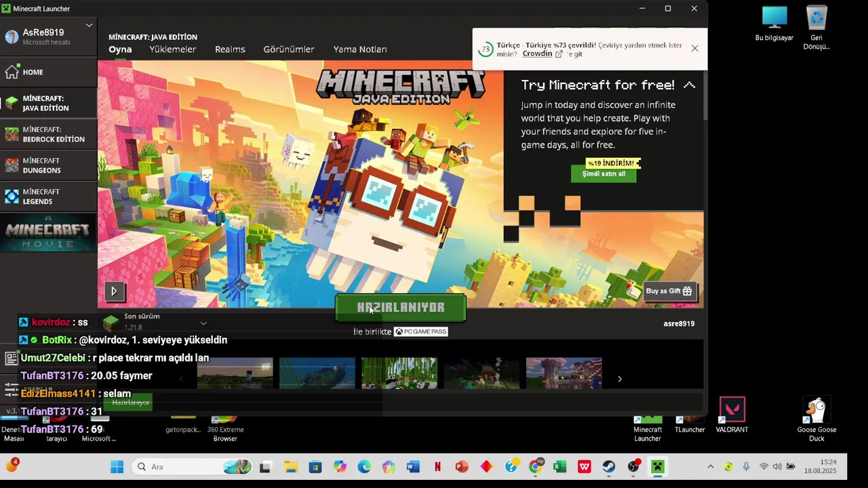This screenshot has width=868, height=488.
Task: Open launcher settings sliders icon
Action: pos(11,389)
